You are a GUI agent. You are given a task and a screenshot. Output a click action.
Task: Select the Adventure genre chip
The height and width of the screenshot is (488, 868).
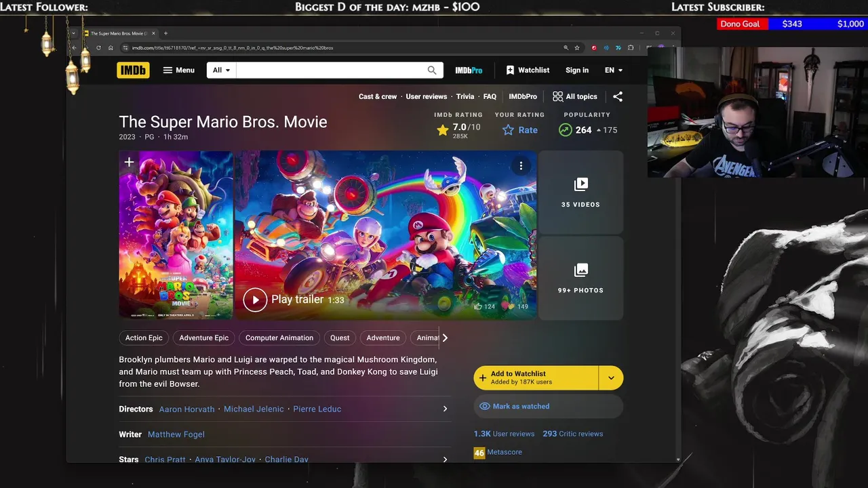[x=383, y=338]
